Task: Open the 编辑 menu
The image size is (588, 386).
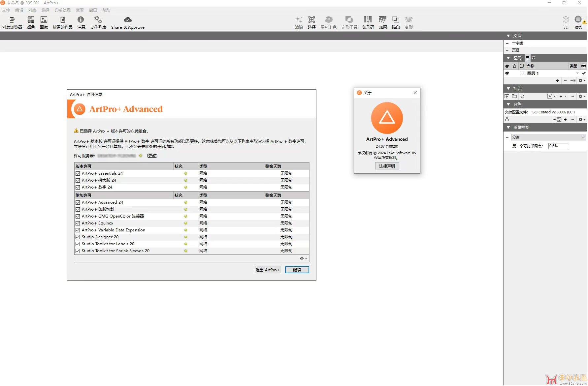Action: point(19,10)
